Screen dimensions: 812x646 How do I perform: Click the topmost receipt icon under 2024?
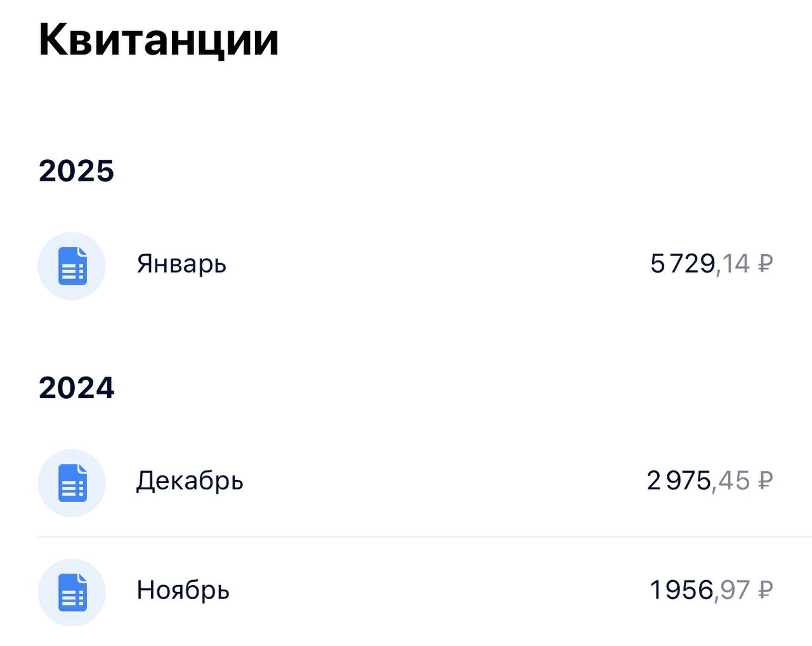tap(72, 482)
